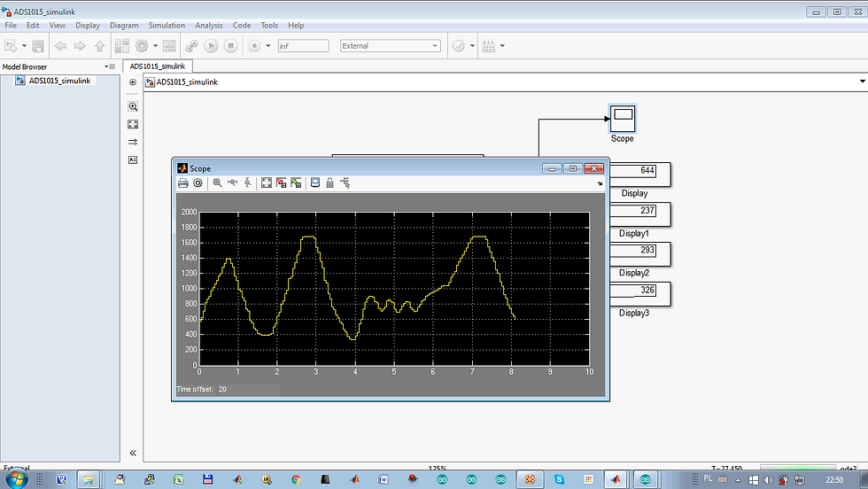Screen dimensions: 868x489
Task: Save the model with the floppy disk icon
Action: pos(37,46)
